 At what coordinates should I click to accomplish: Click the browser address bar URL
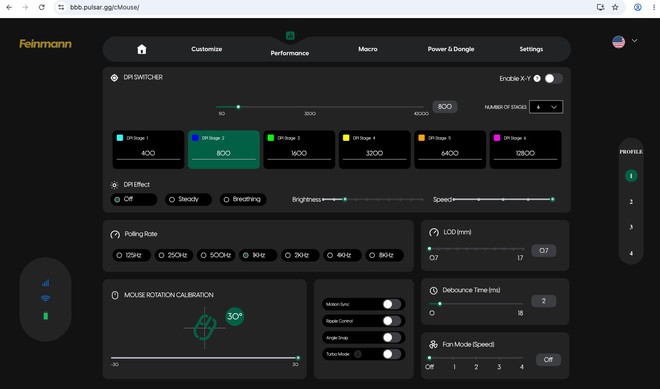click(x=104, y=7)
